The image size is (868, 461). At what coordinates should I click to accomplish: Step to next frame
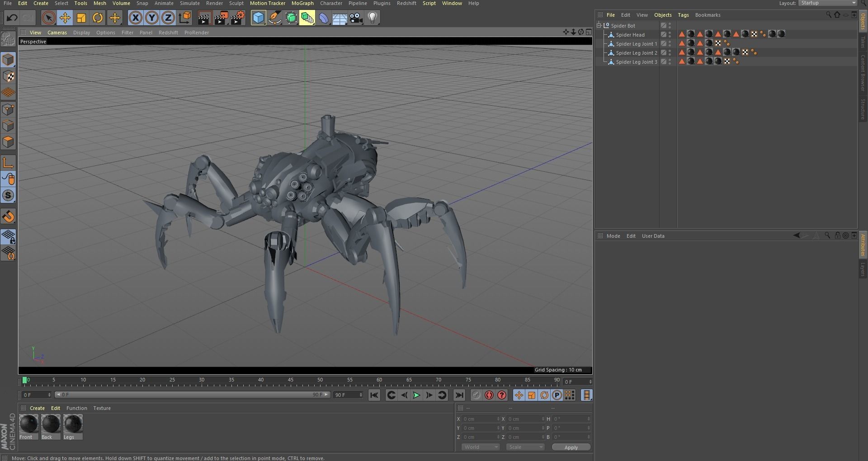point(429,395)
